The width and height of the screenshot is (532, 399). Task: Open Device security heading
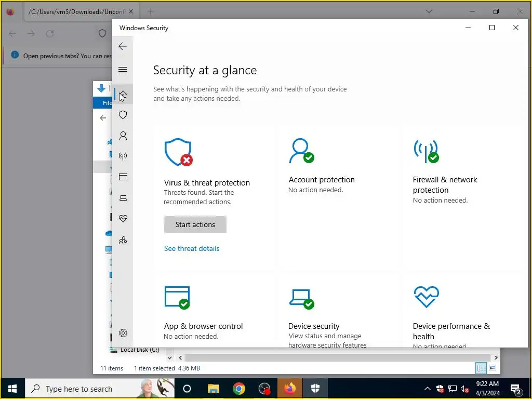click(314, 326)
